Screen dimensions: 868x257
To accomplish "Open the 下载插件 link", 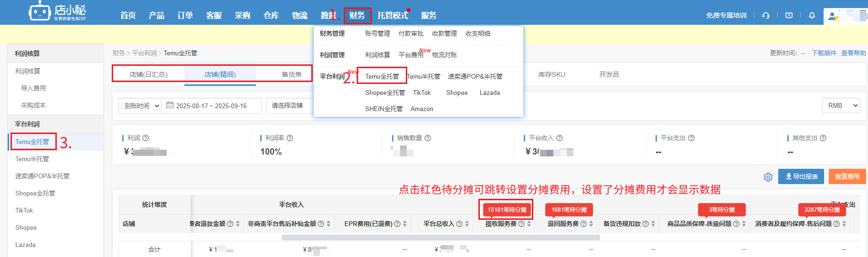I will (824, 53).
